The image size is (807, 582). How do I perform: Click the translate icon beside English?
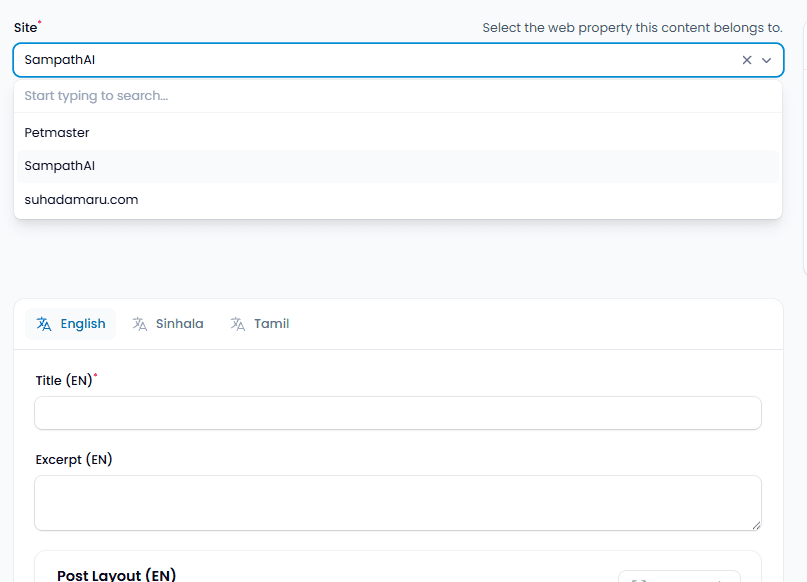[44, 324]
